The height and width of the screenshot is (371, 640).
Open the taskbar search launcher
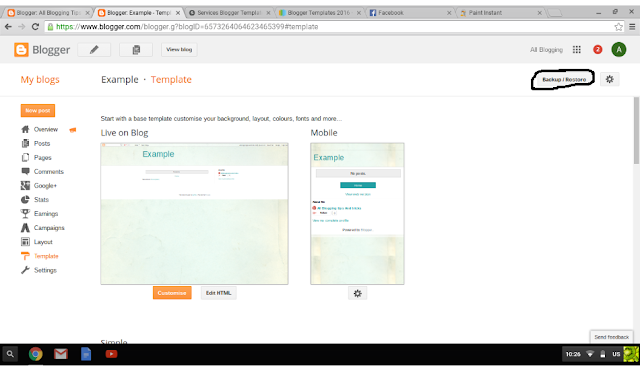10,354
